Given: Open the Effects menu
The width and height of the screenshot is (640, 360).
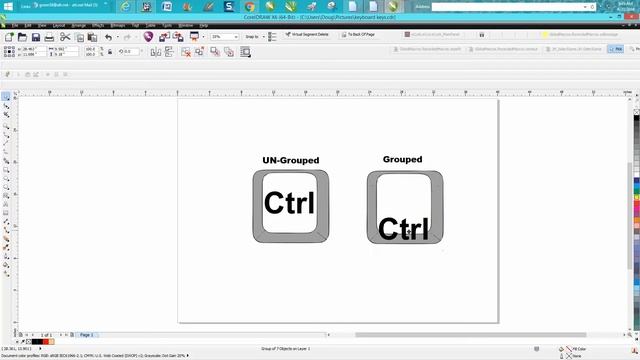Looking at the screenshot, I should (x=98, y=25).
